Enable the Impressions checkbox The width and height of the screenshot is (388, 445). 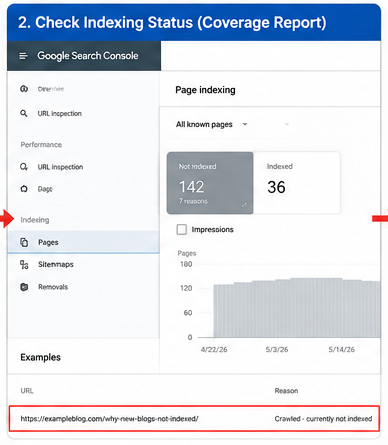coord(182,230)
